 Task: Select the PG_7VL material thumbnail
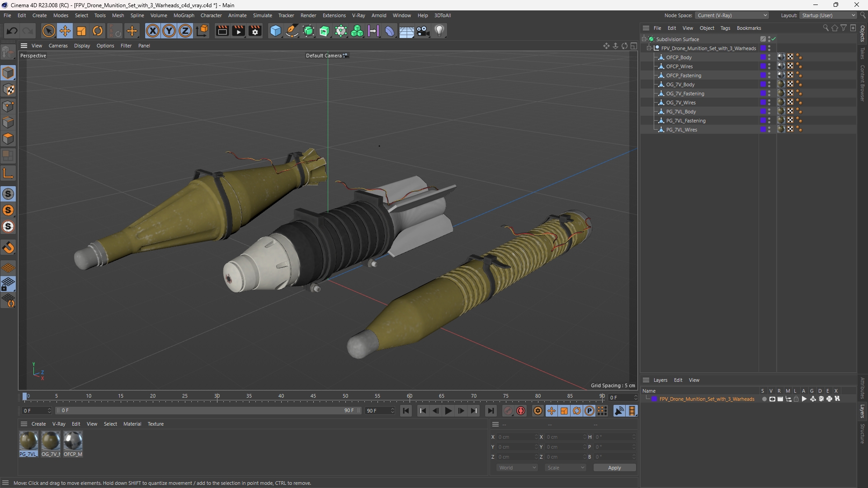28,441
